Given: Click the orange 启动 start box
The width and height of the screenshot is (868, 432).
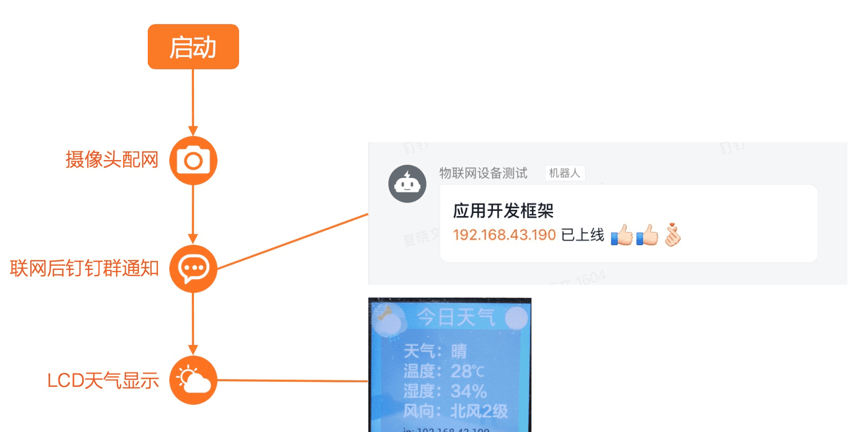Looking at the screenshot, I should click(193, 47).
